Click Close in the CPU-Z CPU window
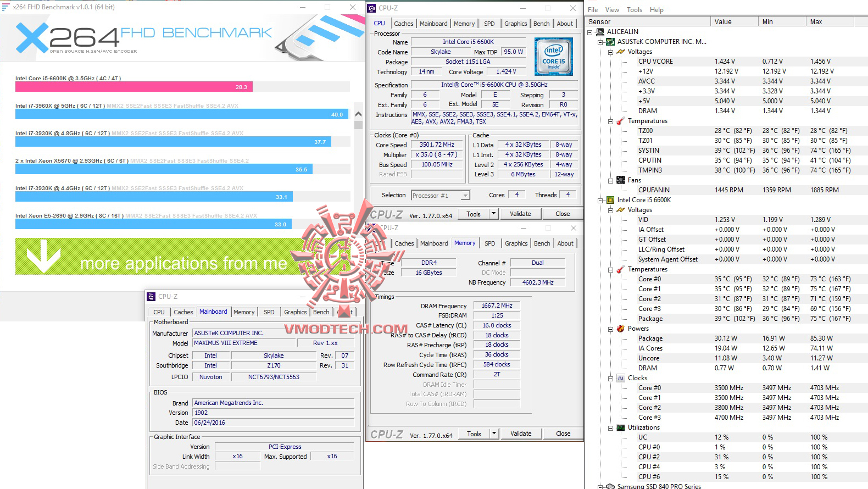This screenshot has width=868, height=489. 563,214
